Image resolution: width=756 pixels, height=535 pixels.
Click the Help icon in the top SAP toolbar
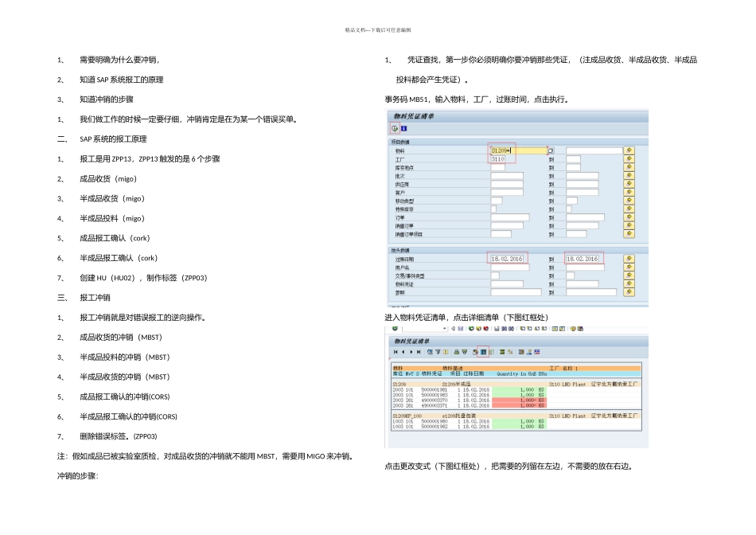point(573,329)
